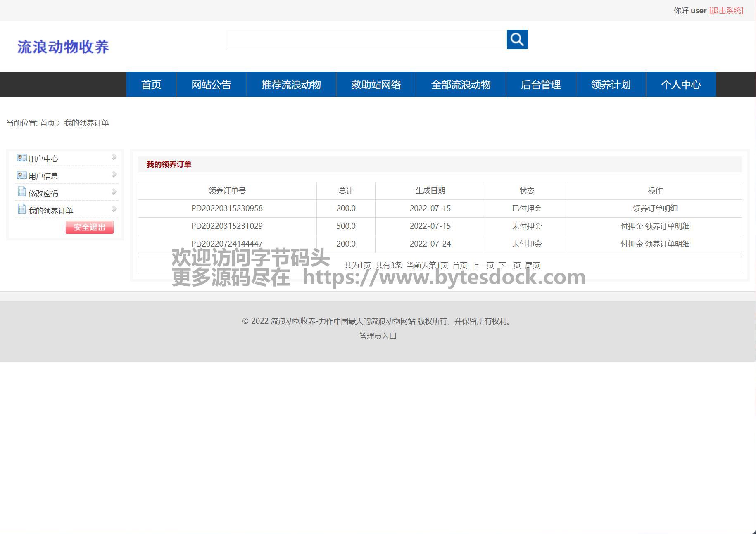Select 领养计划 from the navigation bar
This screenshot has height=534, width=756.
(611, 85)
